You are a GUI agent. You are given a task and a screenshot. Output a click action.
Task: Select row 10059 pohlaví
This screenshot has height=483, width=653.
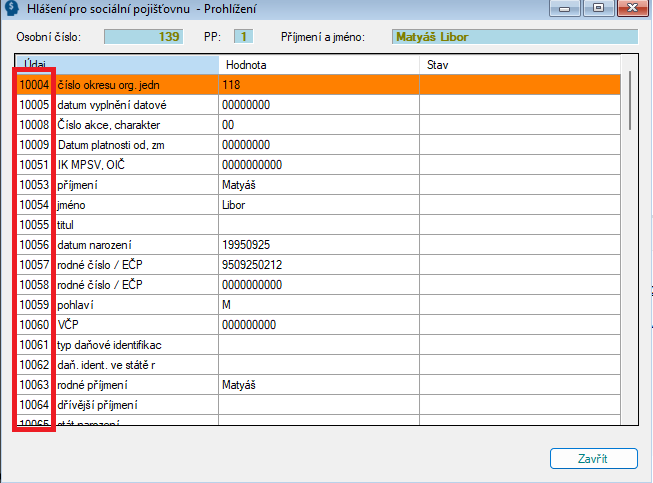[318, 304]
